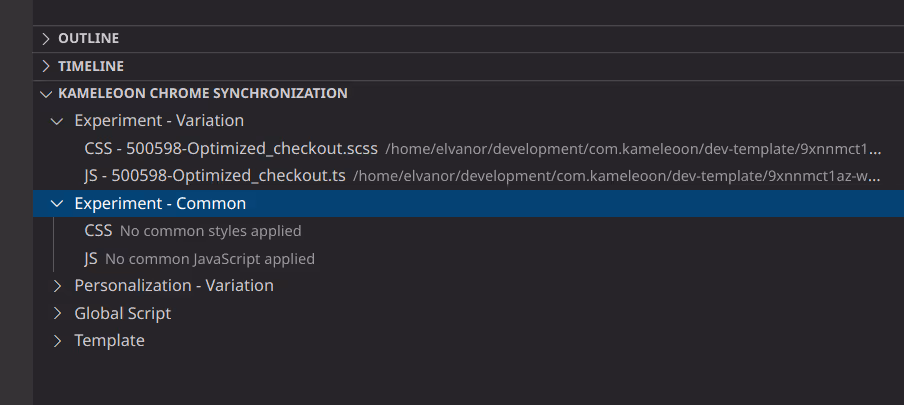
Task: Expand the Personalization - Variation chevron
Action: 56,286
